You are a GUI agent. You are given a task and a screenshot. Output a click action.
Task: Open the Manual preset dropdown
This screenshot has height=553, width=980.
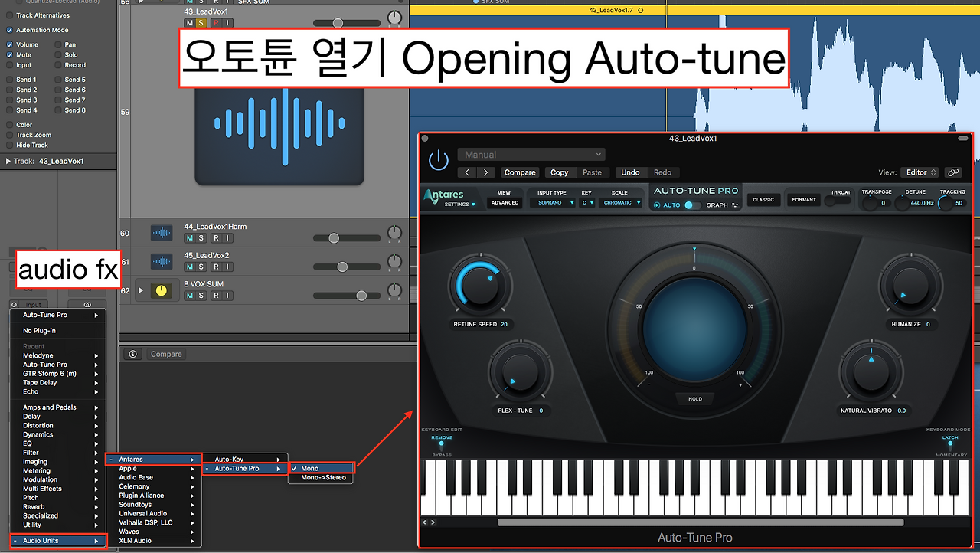point(531,155)
